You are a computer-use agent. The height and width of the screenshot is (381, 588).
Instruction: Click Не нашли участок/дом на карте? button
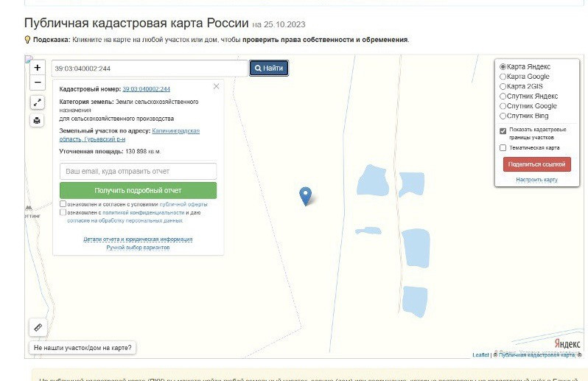tap(83, 348)
